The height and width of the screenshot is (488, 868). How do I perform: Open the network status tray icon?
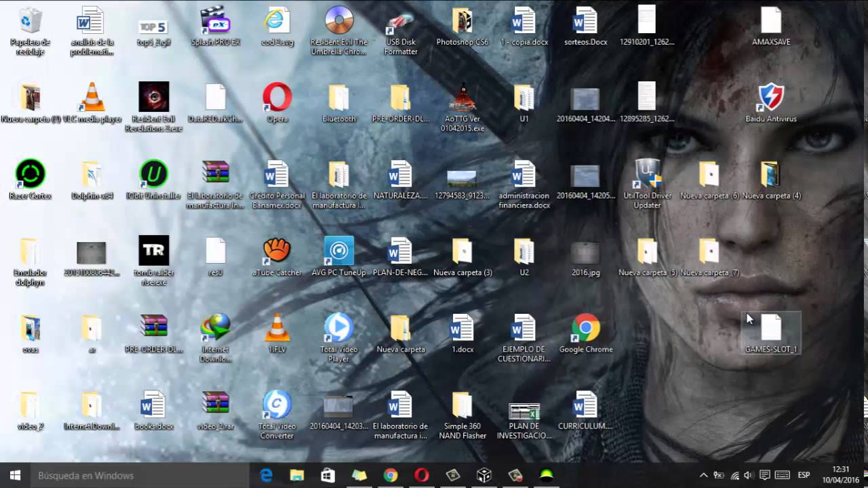click(734, 475)
